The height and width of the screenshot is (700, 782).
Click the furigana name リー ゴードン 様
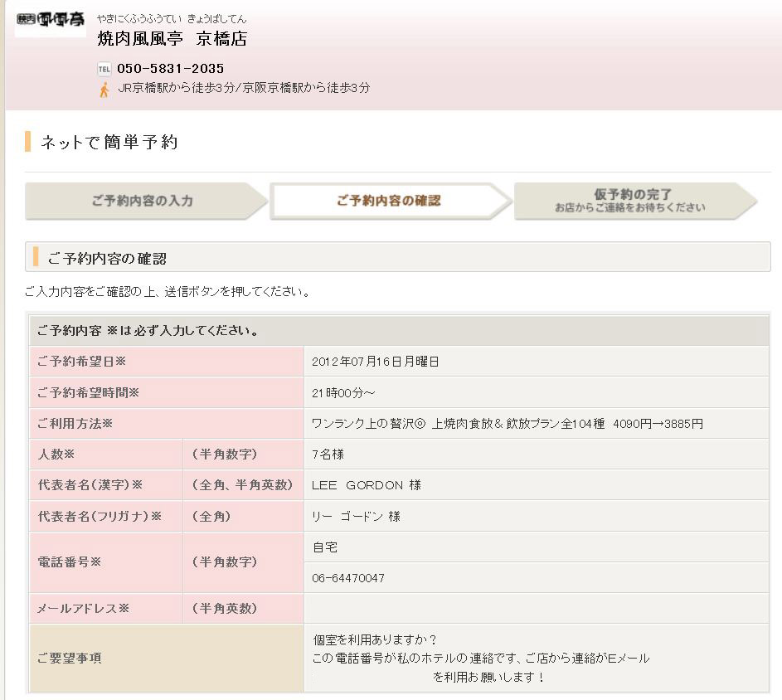(356, 516)
